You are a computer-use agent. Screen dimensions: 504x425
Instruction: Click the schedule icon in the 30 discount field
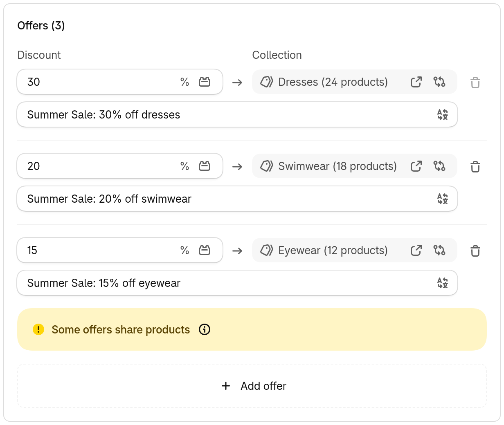pos(205,82)
